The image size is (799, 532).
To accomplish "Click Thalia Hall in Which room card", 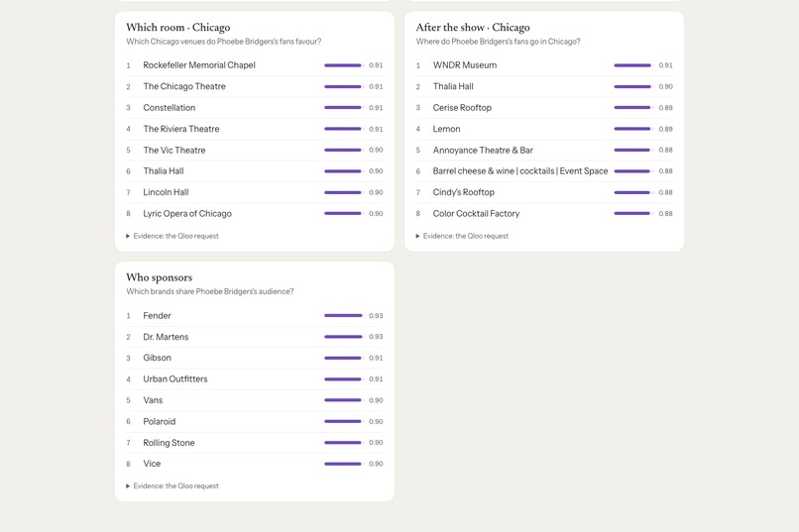I will (255, 171).
